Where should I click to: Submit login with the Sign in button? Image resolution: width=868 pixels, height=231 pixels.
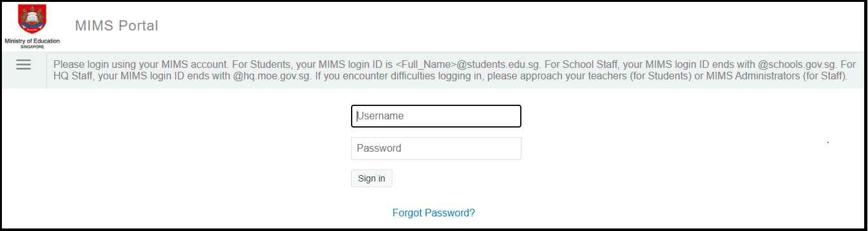click(x=371, y=178)
